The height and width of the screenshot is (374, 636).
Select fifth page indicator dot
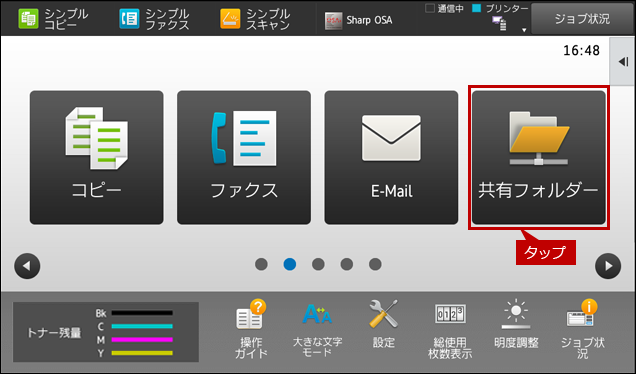pyautogui.click(x=375, y=264)
